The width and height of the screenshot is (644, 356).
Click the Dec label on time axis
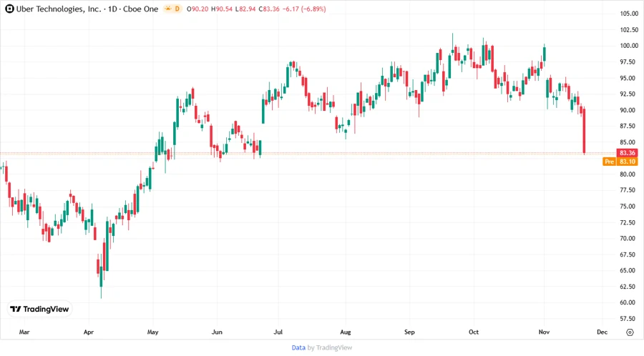(602, 332)
